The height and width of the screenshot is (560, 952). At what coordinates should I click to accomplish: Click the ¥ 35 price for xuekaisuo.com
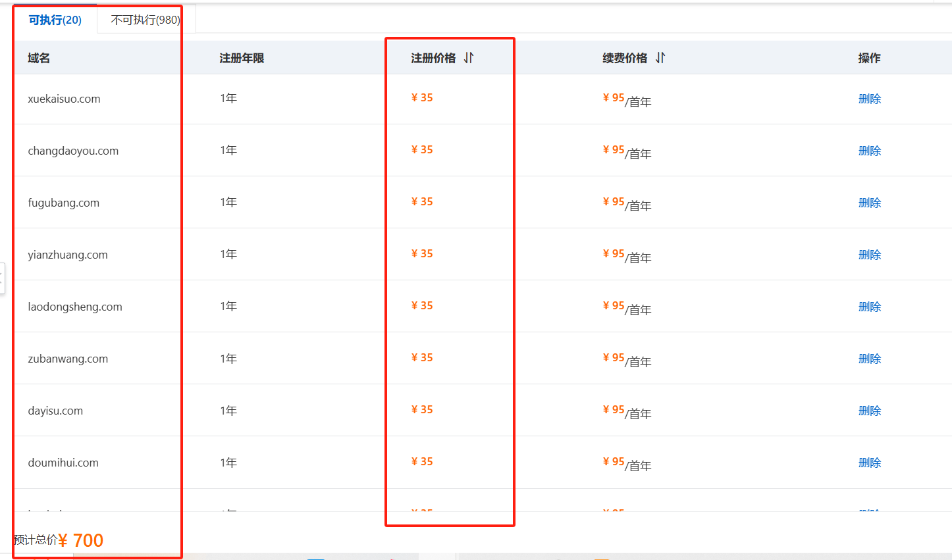click(422, 97)
